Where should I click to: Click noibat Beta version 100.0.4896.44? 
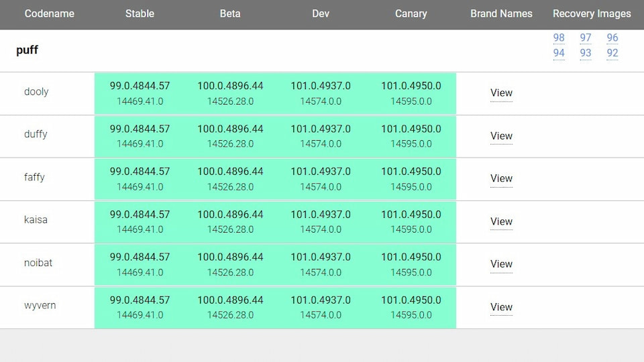[x=230, y=257]
